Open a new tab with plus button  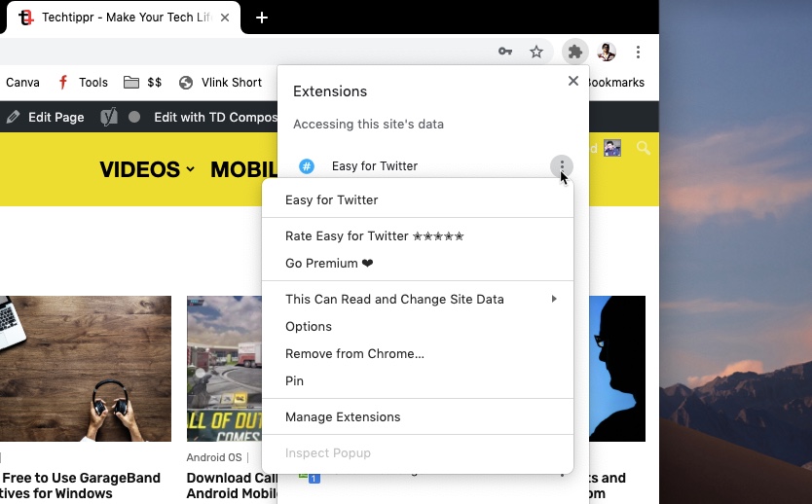[x=262, y=18]
